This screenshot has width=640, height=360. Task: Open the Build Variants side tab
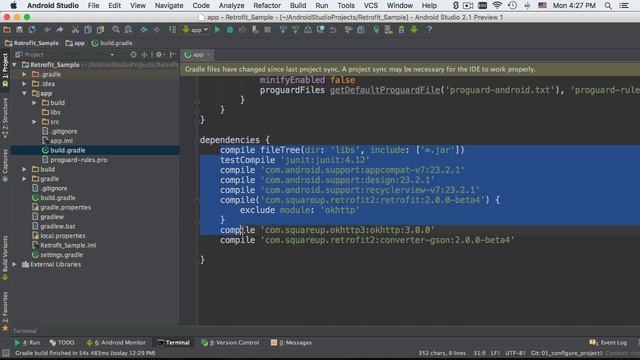(5, 258)
